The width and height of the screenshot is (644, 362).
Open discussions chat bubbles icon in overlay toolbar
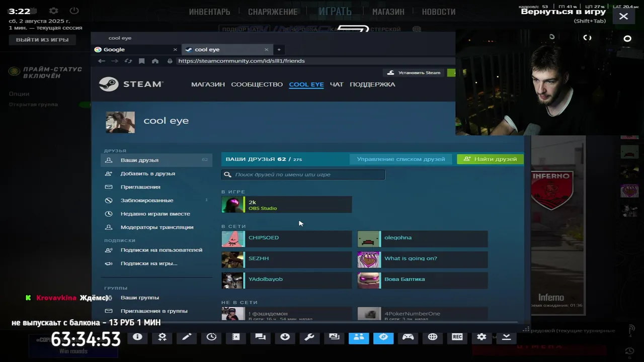click(x=260, y=337)
